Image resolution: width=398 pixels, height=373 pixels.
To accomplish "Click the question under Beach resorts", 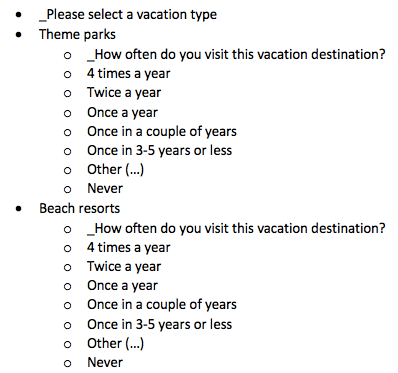I will (x=236, y=229).
